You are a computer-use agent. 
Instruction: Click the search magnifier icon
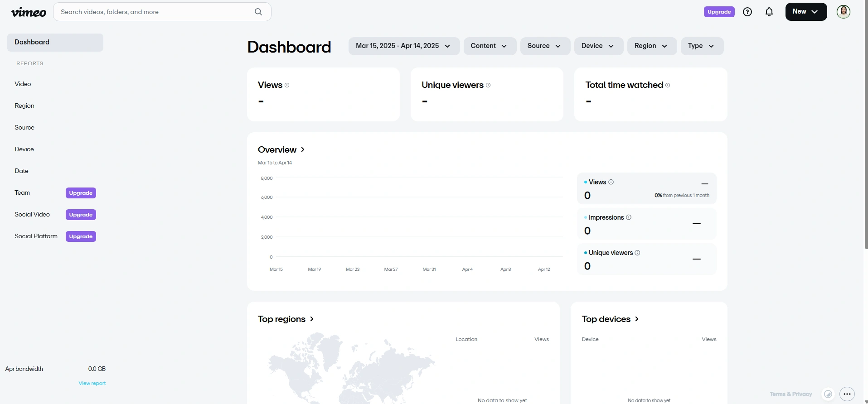click(258, 12)
